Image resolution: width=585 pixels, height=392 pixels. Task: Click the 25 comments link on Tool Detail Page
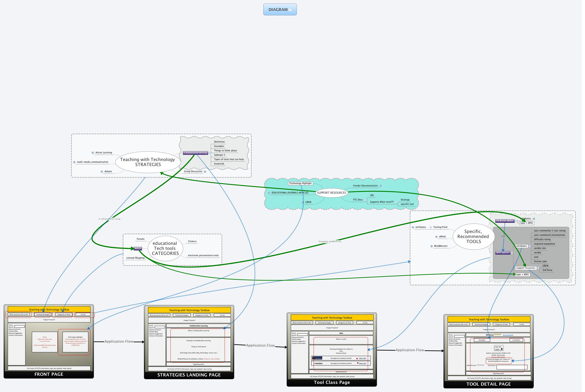(x=508, y=335)
